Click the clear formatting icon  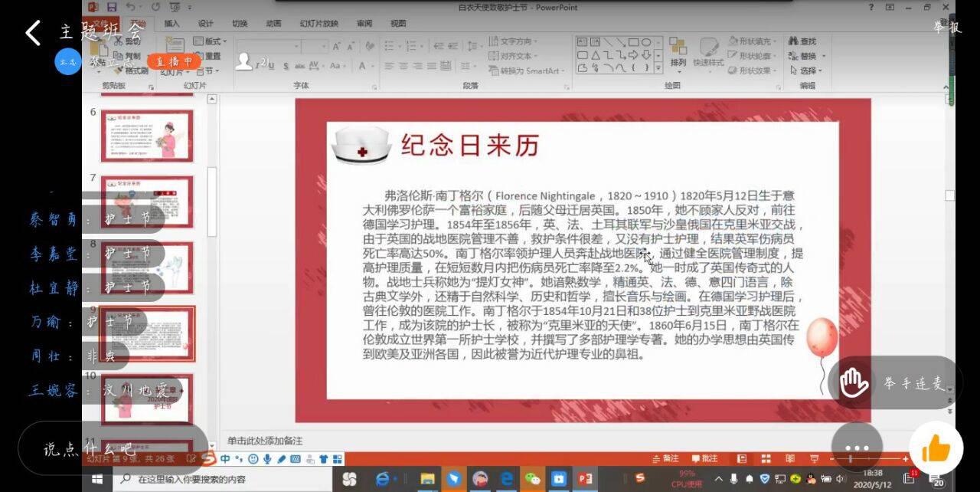click(x=371, y=47)
